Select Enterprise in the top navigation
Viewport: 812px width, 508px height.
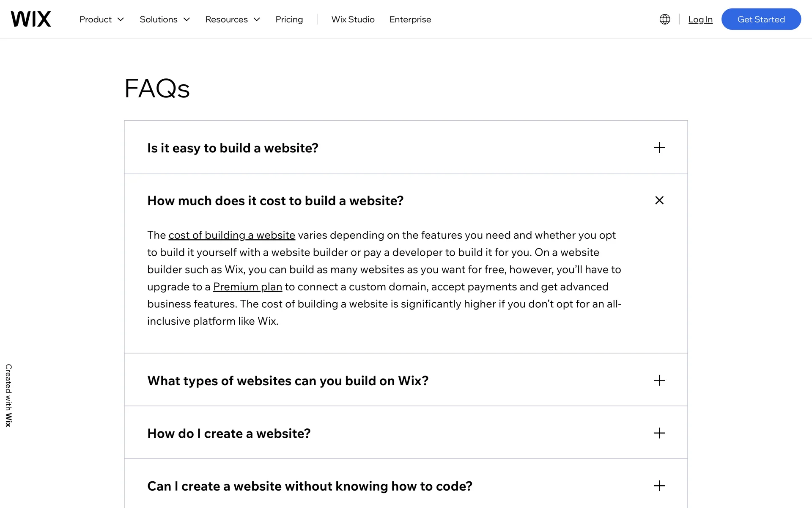(410, 19)
